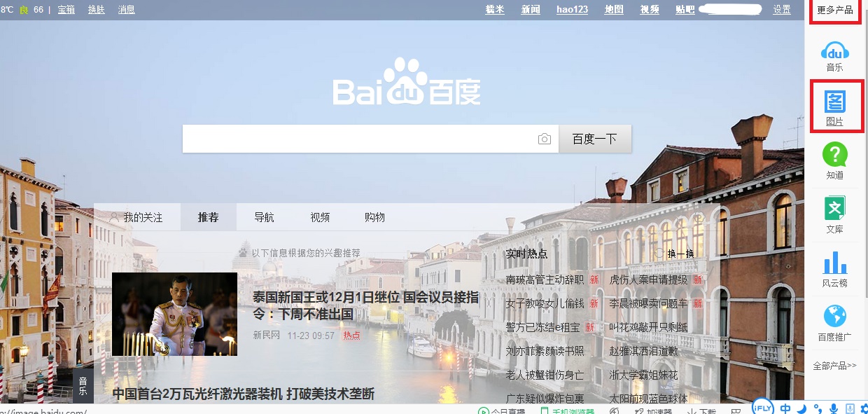Viewport: 868px width, 414px height.
Task: Switch to the 视频 tab beside 导航
Action: click(320, 217)
